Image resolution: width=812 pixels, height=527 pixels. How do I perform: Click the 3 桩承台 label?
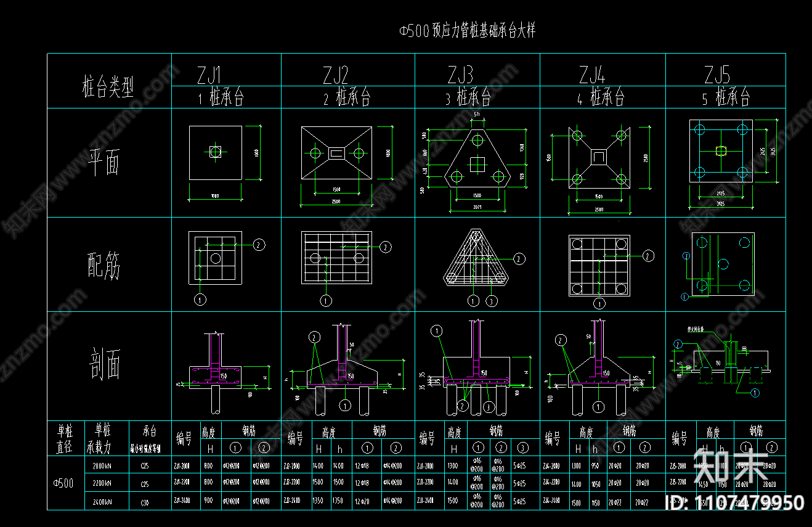(468, 97)
